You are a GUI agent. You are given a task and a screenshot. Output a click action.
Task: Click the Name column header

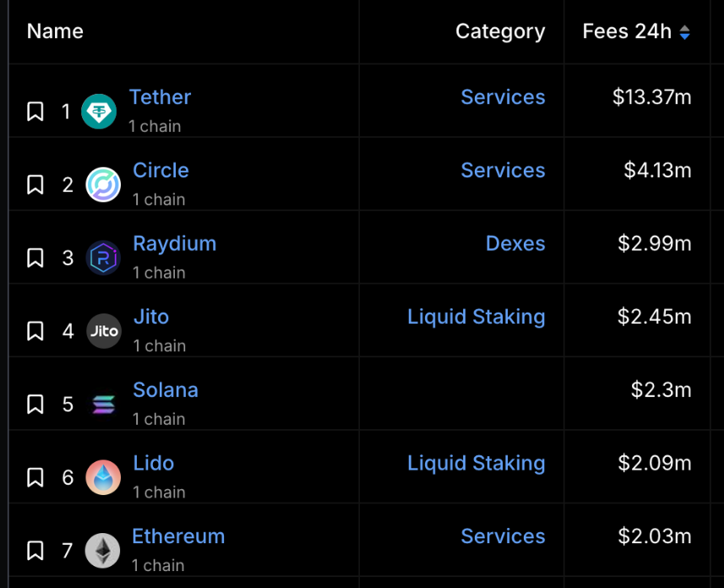(x=55, y=31)
